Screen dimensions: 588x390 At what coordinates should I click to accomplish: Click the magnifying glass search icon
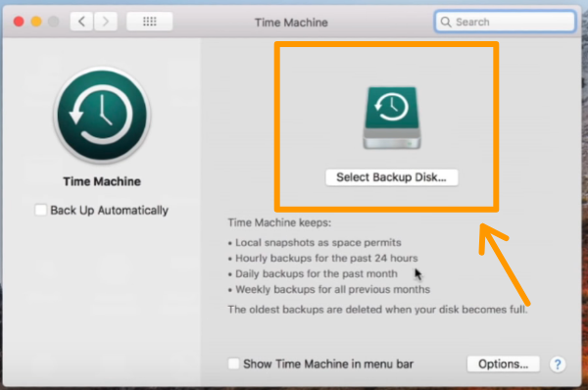[446, 22]
